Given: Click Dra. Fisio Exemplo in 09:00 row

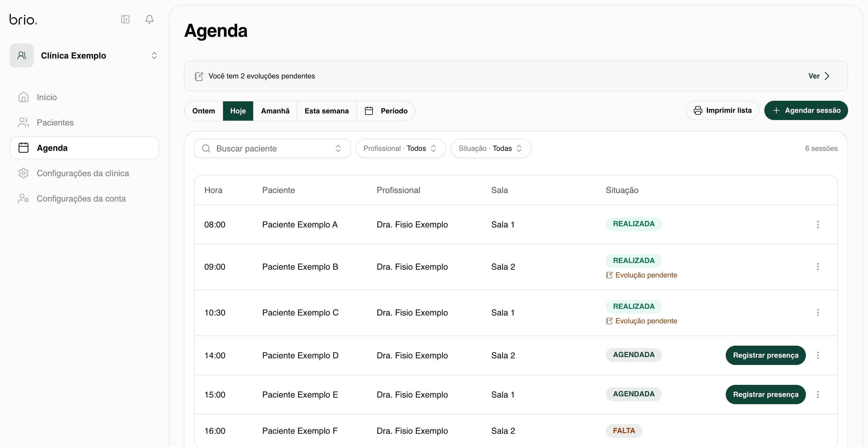Looking at the screenshot, I should tap(412, 267).
